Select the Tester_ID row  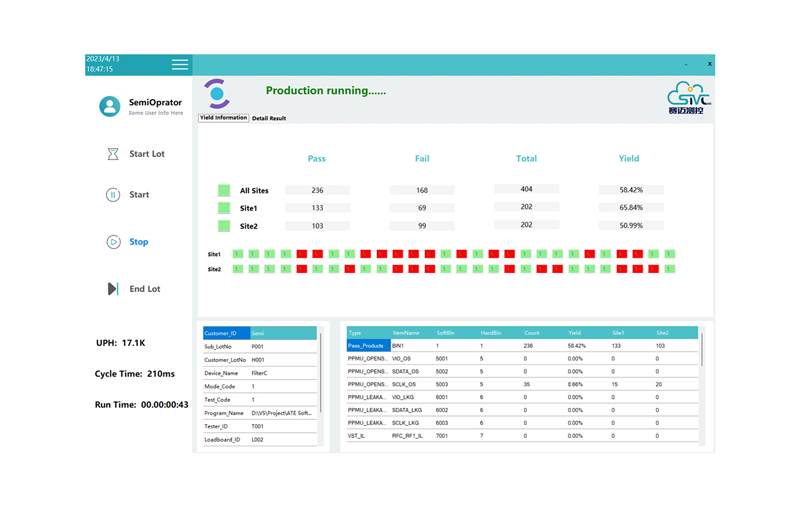tap(260, 426)
